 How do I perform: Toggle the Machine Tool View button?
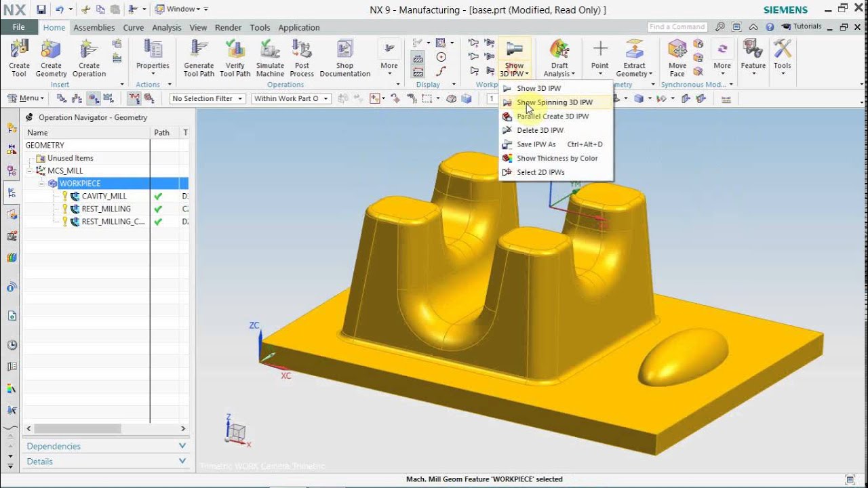coord(78,98)
